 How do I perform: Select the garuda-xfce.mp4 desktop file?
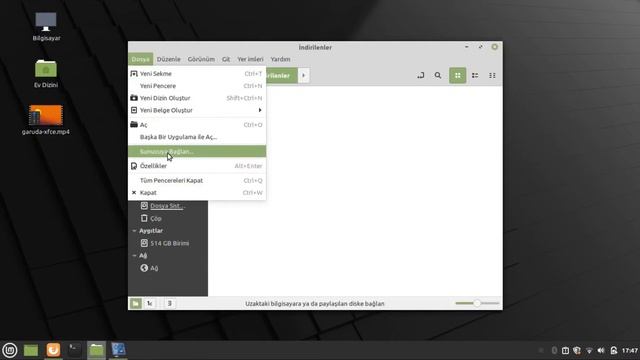pyautogui.click(x=46, y=120)
